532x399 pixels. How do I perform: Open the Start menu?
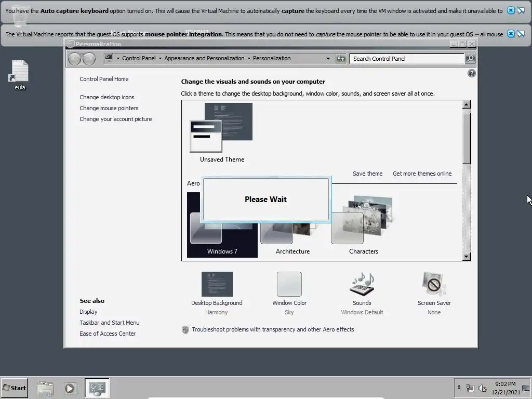[14, 388]
